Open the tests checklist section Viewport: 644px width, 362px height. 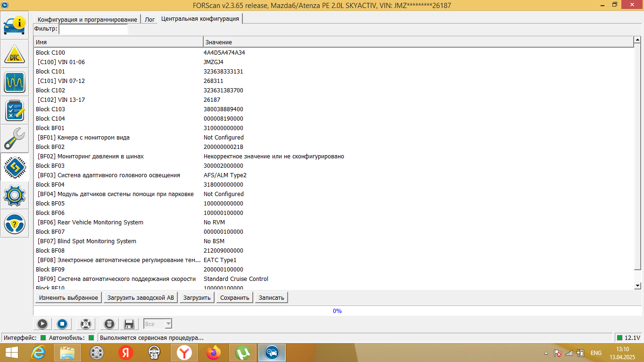(15, 111)
